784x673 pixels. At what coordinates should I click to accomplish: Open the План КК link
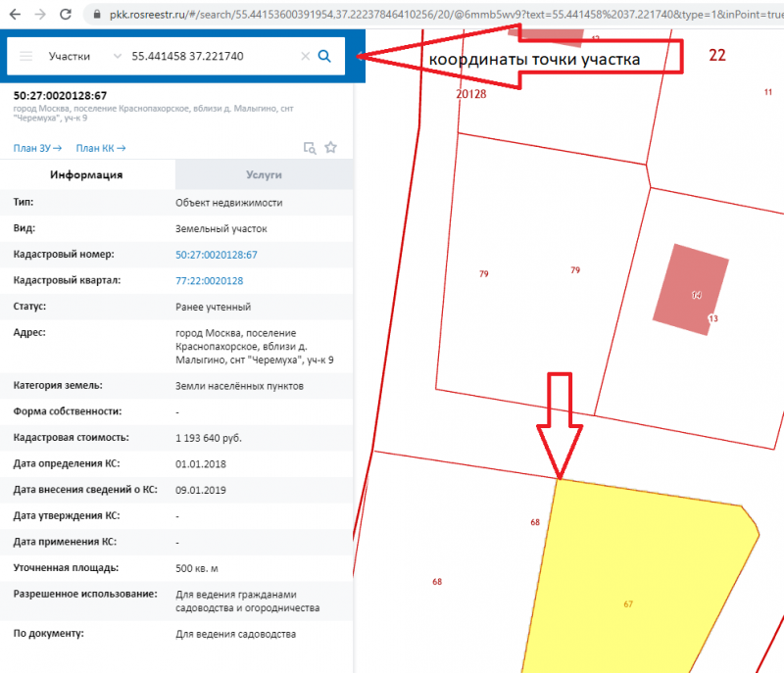pyautogui.click(x=100, y=148)
